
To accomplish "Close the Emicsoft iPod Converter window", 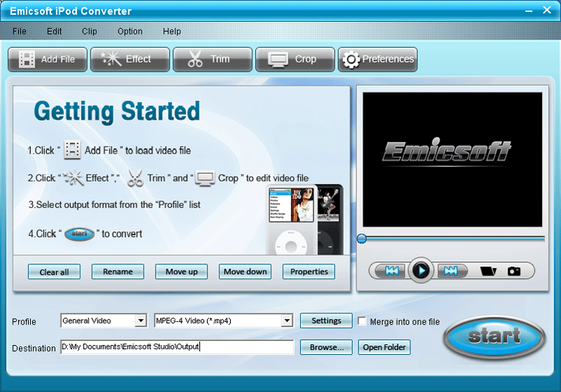I will 547,10.
